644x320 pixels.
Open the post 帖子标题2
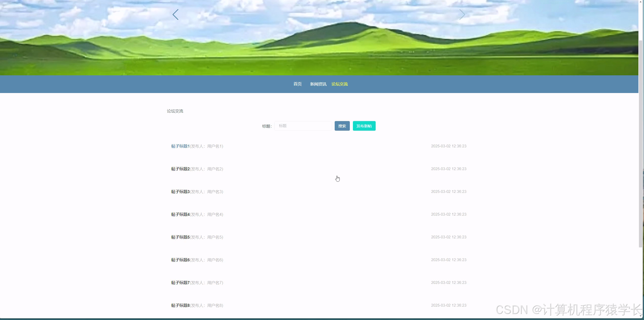(180, 169)
